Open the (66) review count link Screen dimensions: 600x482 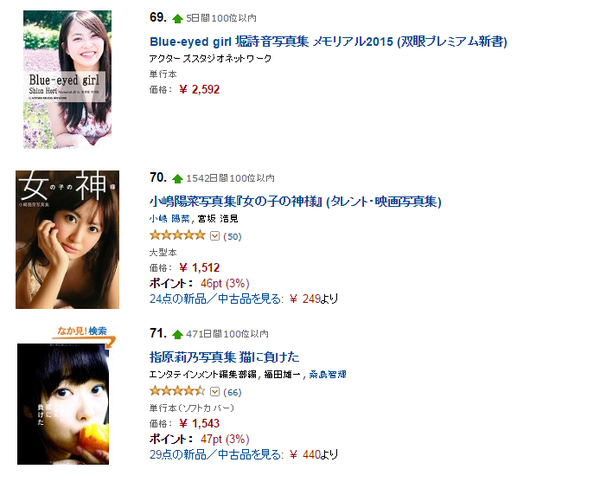click(x=232, y=392)
